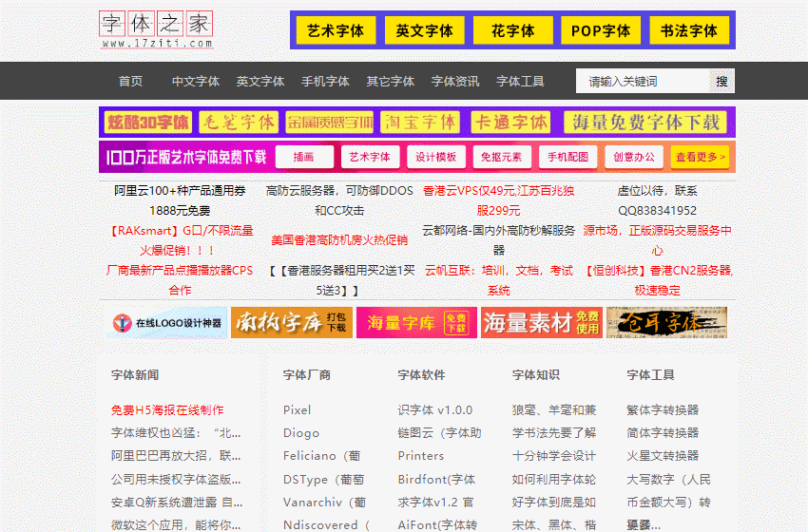Open 字体工具 navigation item

[520, 81]
